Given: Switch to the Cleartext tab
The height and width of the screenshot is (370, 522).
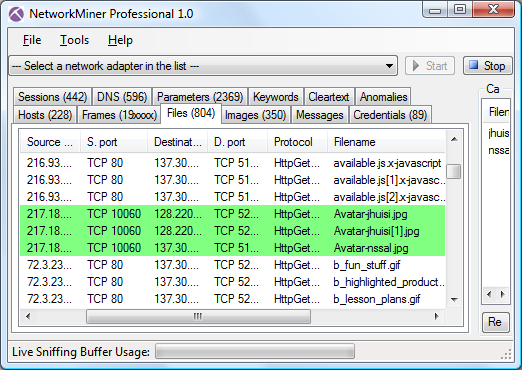Looking at the screenshot, I should tap(329, 97).
